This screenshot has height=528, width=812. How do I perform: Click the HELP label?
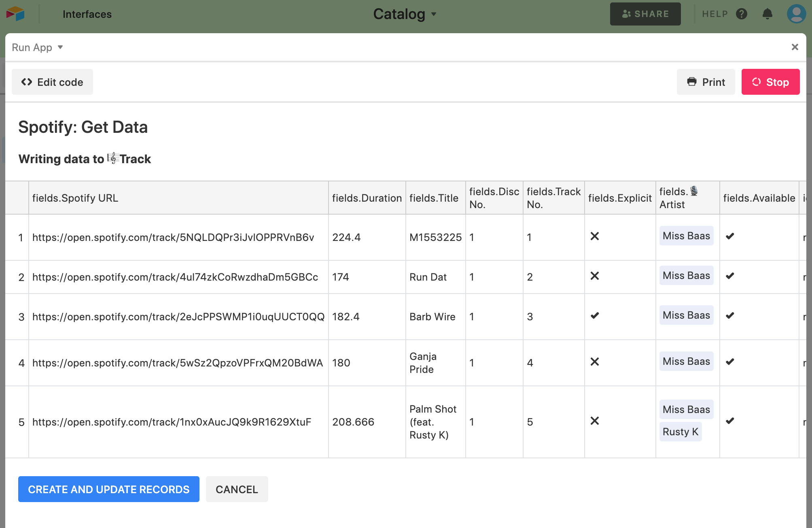[715, 14]
